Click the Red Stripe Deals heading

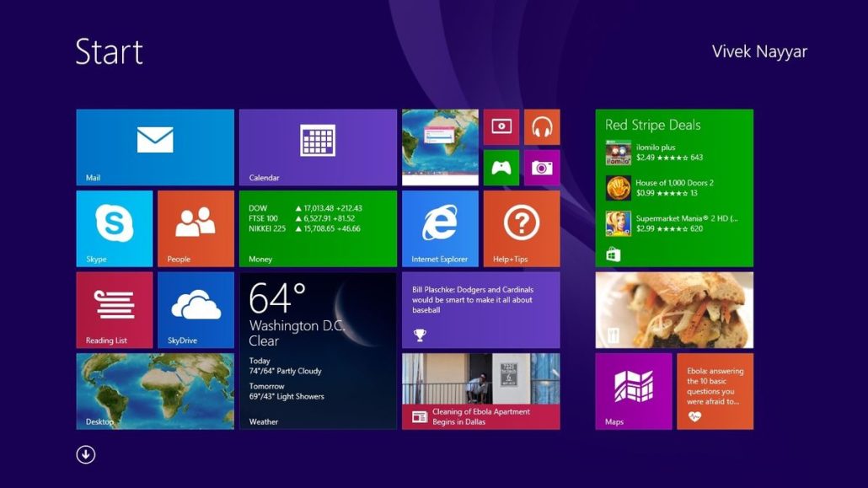652,126
